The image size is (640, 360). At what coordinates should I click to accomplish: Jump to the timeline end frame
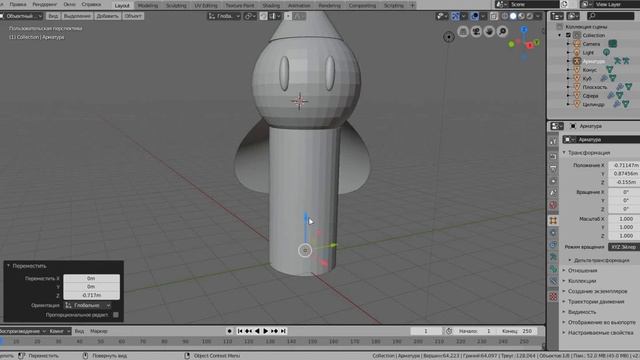point(283,331)
